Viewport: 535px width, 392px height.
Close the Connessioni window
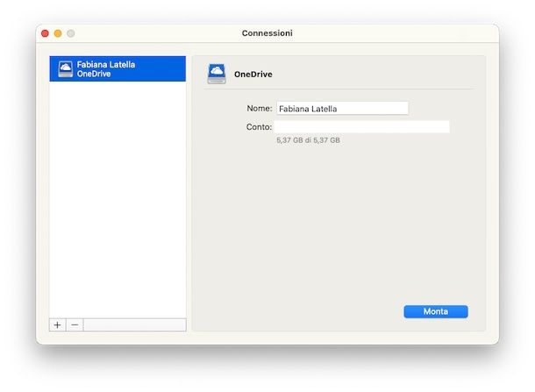pyautogui.click(x=45, y=33)
